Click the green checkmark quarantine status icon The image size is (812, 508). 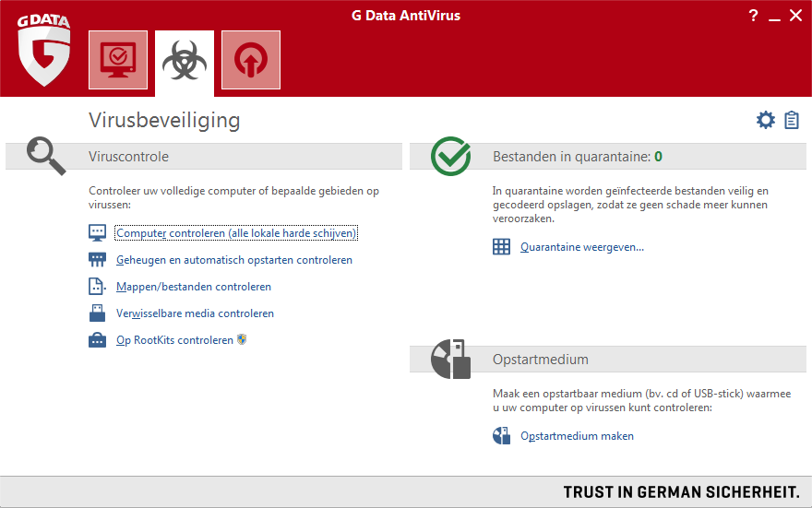tap(450, 156)
